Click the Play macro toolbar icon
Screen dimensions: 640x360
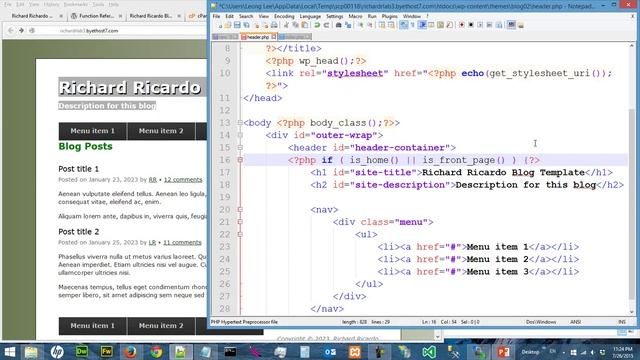click(x=480, y=25)
